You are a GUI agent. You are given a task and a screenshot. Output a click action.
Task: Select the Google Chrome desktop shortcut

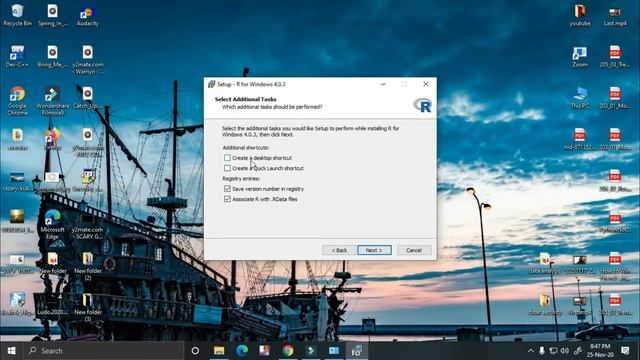point(17,101)
